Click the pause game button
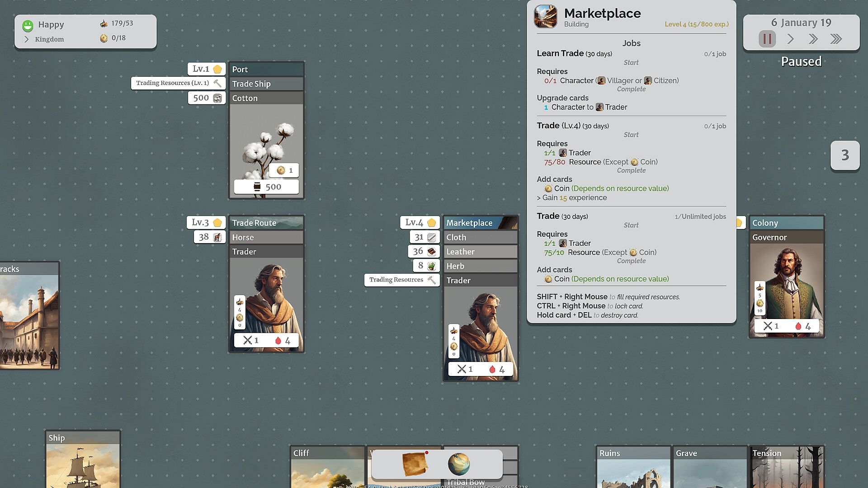Screen dimensions: 868x488 pyautogui.click(x=767, y=39)
